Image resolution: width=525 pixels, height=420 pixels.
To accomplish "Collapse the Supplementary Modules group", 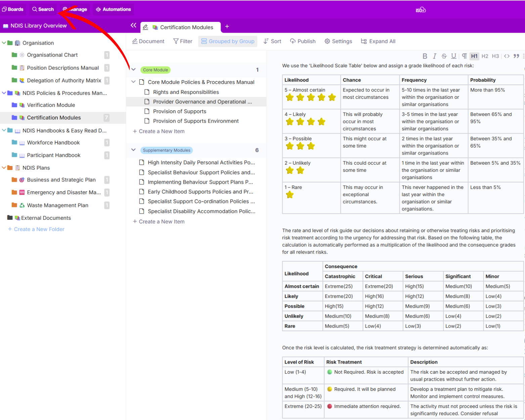I will 134,150.
